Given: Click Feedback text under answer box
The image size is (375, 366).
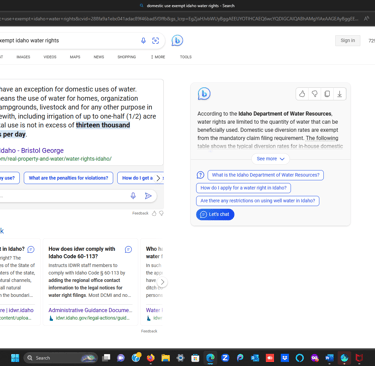Looking at the screenshot, I should pyautogui.click(x=140, y=213).
